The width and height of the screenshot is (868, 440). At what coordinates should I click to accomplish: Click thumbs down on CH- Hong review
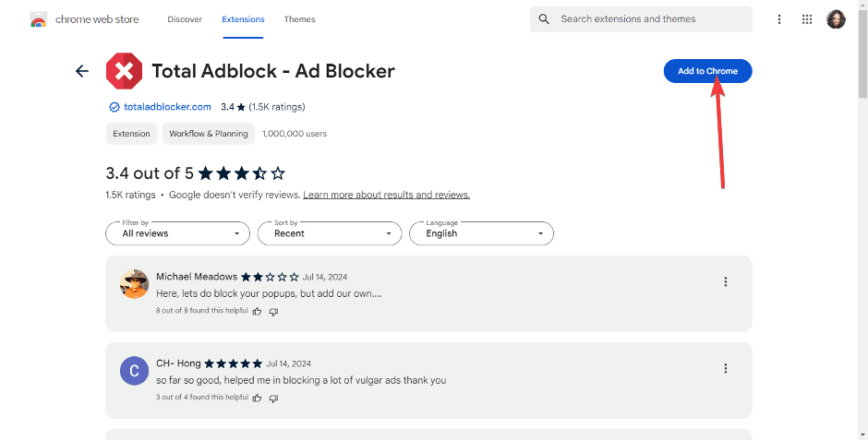point(273,398)
